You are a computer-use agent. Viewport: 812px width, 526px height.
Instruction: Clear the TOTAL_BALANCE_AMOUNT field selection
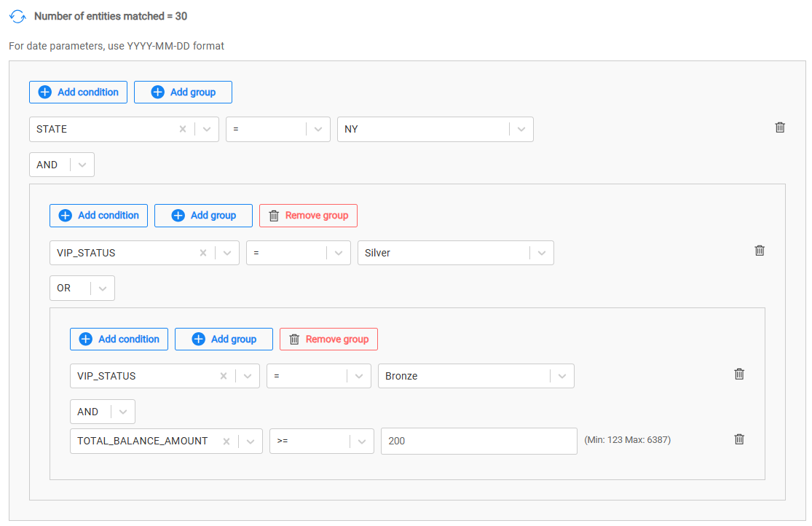tap(226, 441)
